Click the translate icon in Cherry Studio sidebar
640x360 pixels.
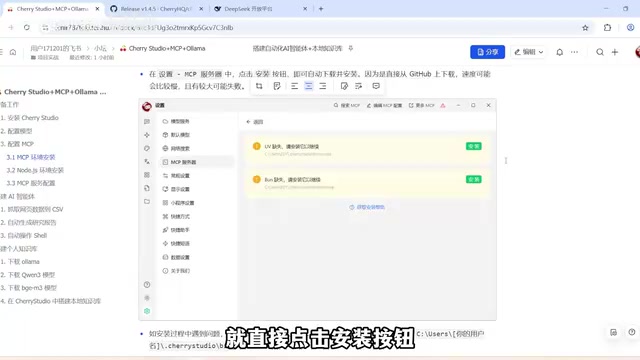point(147,162)
